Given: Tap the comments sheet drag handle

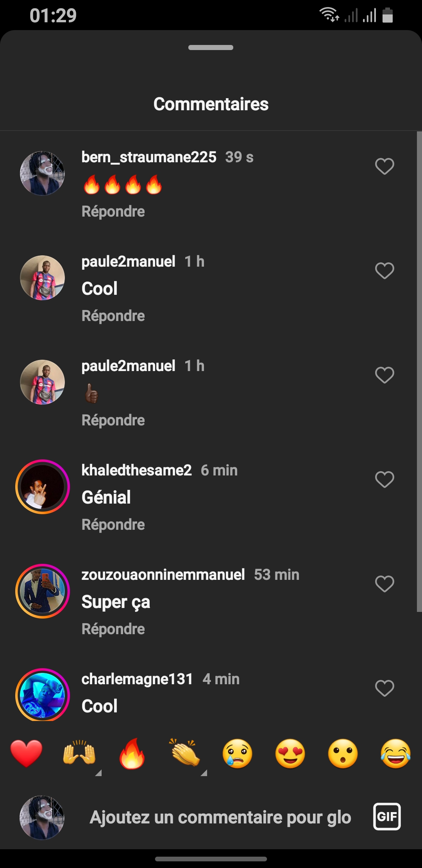Looking at the screenshot, I should (x=211, y=48).
